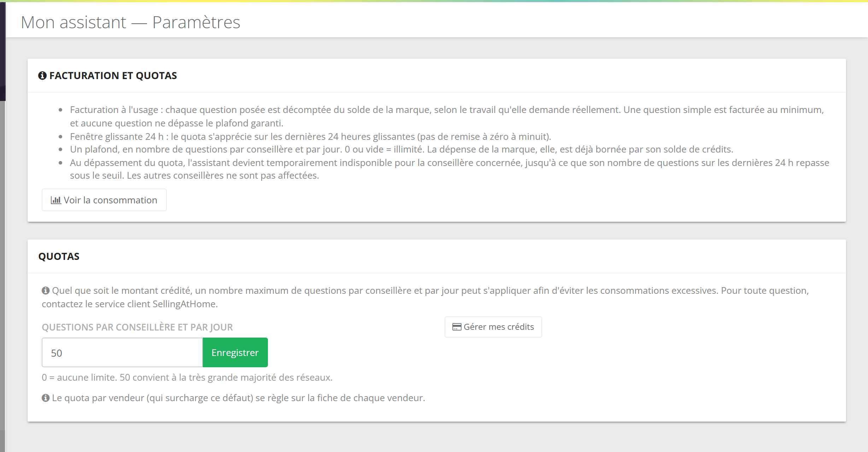Click the QUOTAS section heading
This screenshot has height=452, width=868.
point(59,256)
